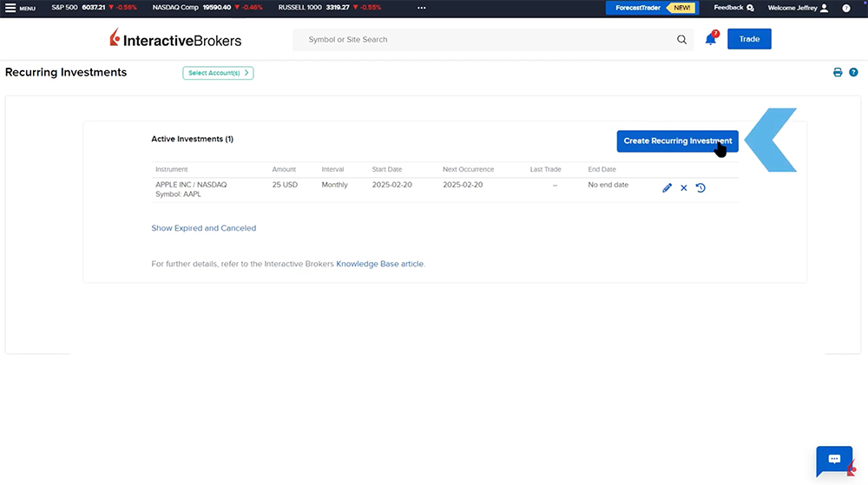
Task: Click the APPLE INC / NASDAQ instrument cell
Action: pyautogui.click(x=191, y=189)
